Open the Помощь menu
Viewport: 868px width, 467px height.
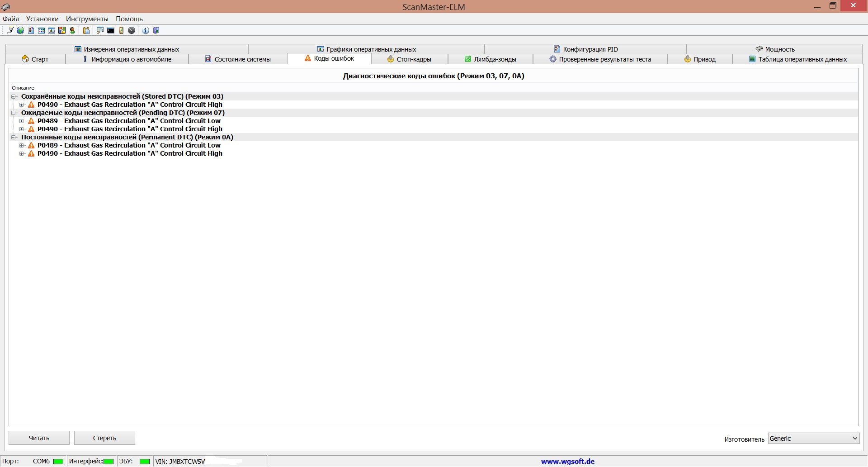coord(129,19)
